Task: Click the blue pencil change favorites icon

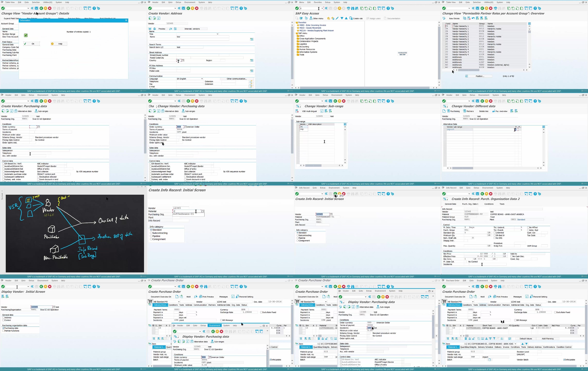Action: tap(337, 18)
